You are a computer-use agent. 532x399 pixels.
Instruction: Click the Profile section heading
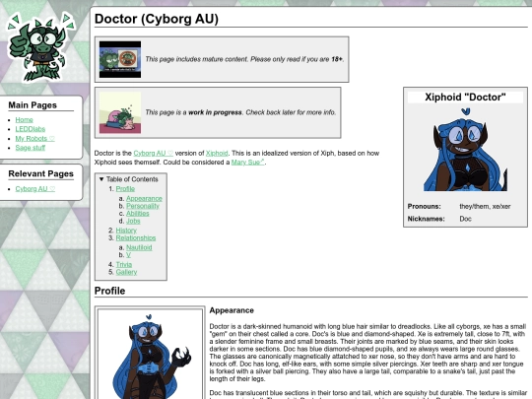109,291
